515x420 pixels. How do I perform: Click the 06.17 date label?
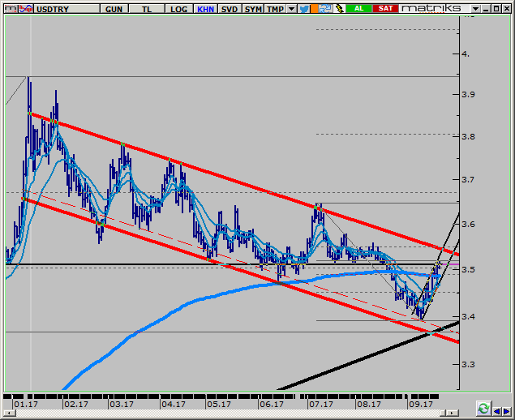coord(272,405)
